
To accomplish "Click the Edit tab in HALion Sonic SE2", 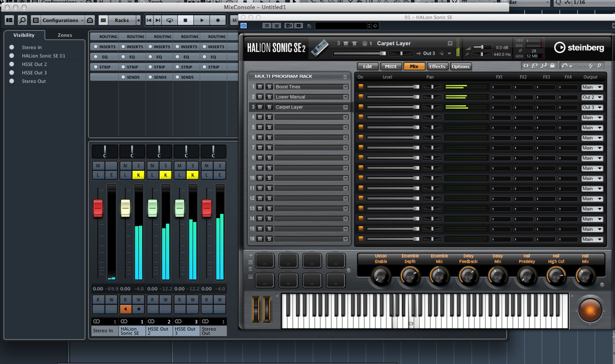I will click(x=368, y=66).
